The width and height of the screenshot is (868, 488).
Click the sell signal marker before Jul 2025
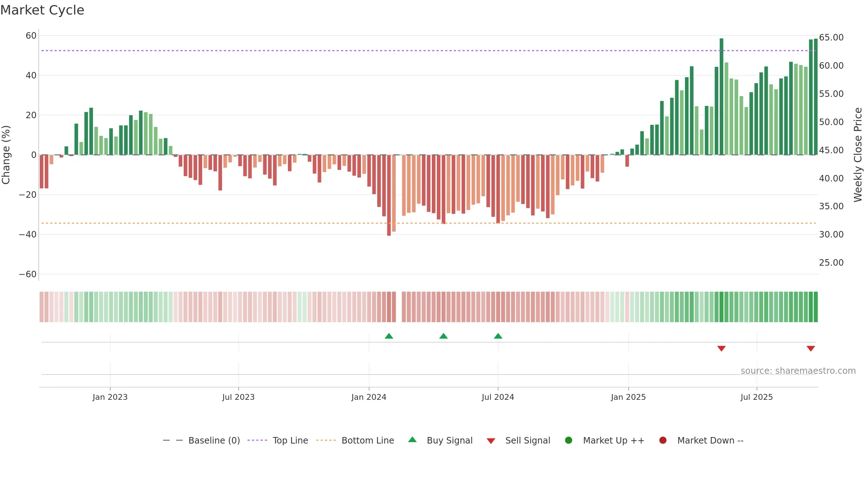coord(722,348)
